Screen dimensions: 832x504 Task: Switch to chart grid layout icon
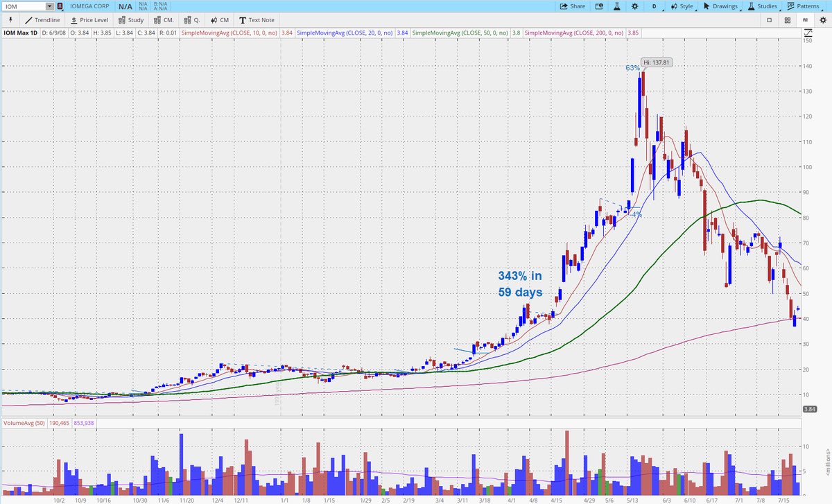point(787,20)
